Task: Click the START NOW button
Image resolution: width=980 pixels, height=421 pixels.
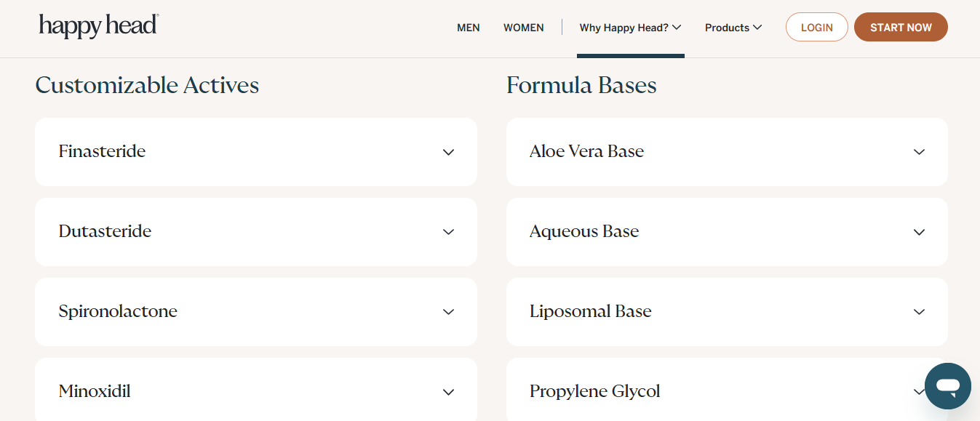Action: (901, 27)
